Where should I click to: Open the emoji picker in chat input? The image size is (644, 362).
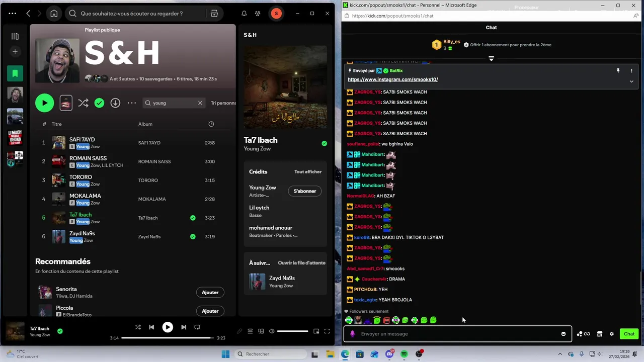pyautogui.click(x=563, y=334)
